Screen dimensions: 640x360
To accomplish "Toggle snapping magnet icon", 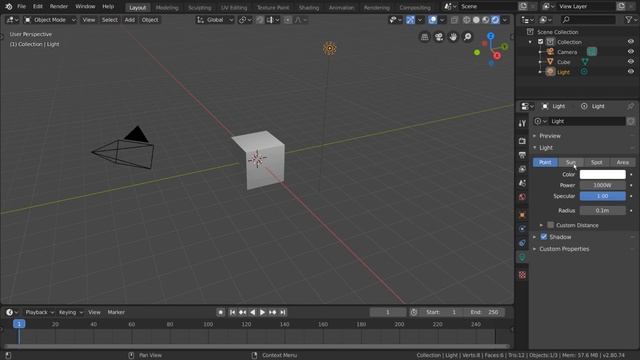I will (260, 20).
